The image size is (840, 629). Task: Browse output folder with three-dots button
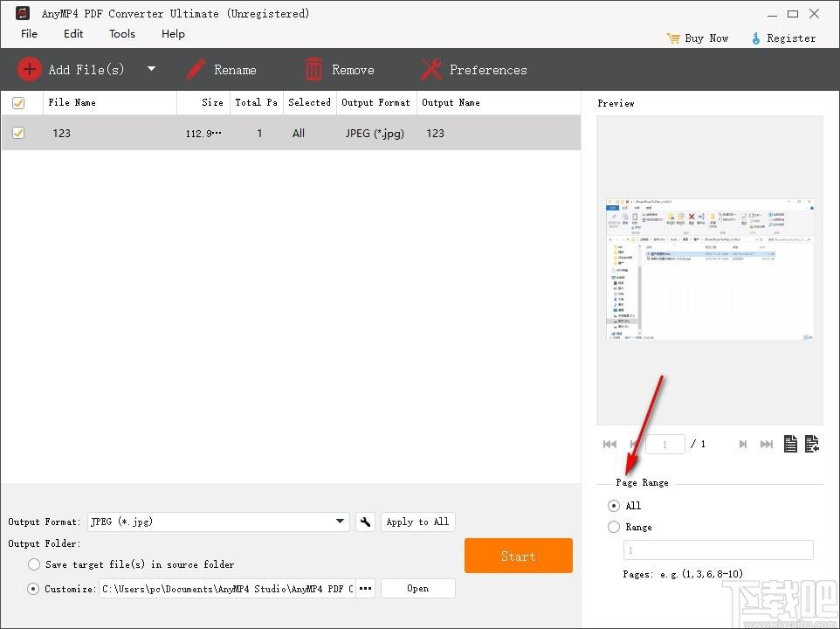click(x=365, y=588)
